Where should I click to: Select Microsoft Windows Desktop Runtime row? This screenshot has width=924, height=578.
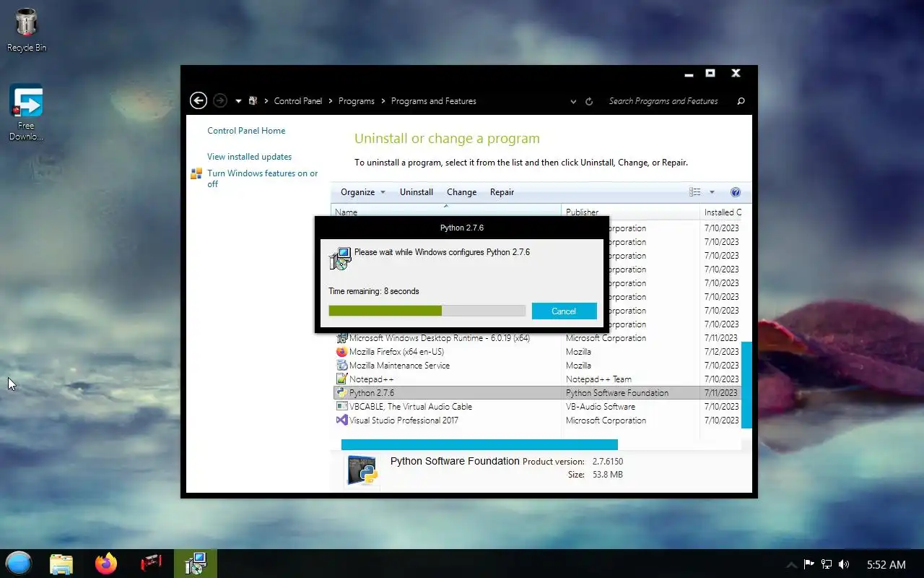(537, 338)
